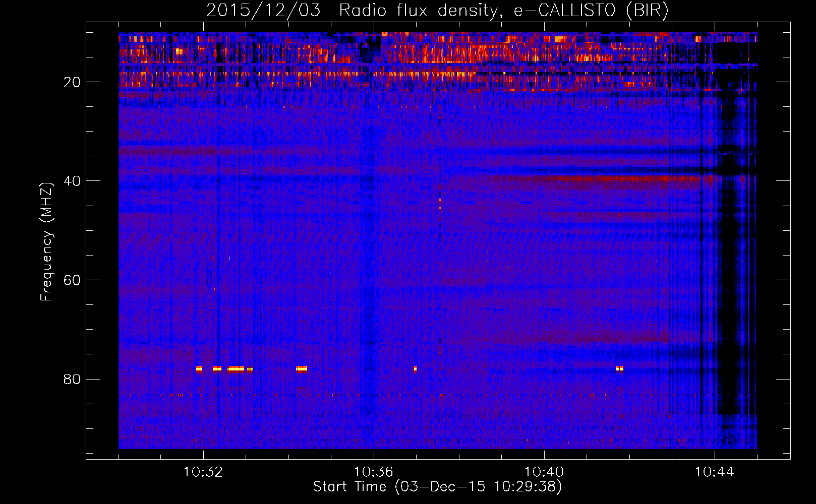
Task: Click the small yellow burst near 78 MHz at 10:37
Action: (x=415, y=368)
